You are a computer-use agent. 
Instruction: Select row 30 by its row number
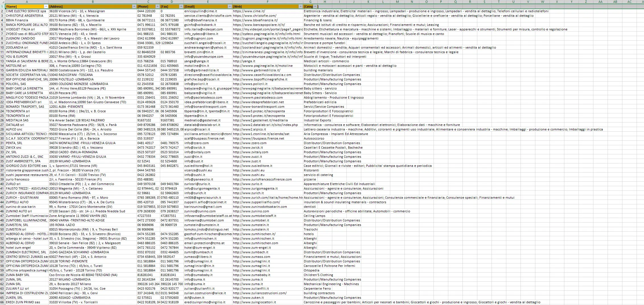pyautogui.click(x=2, y=138)
